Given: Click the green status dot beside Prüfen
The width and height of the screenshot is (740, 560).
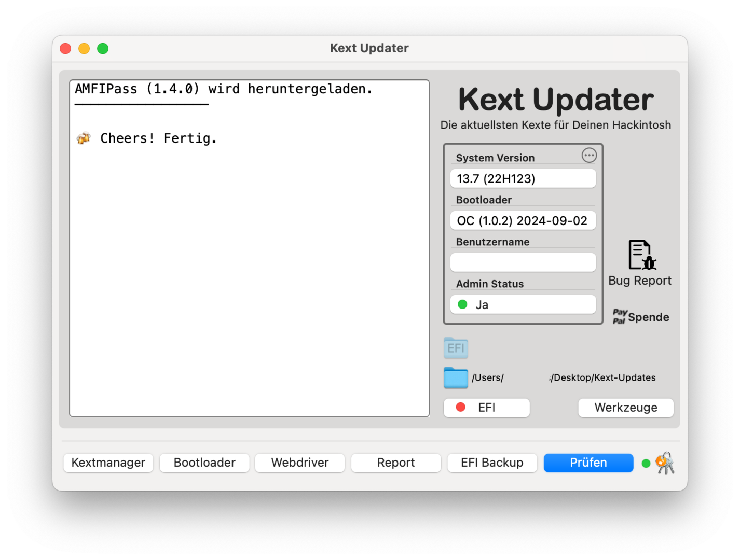Looking at the screenshot, I should (x=646, y=464).
